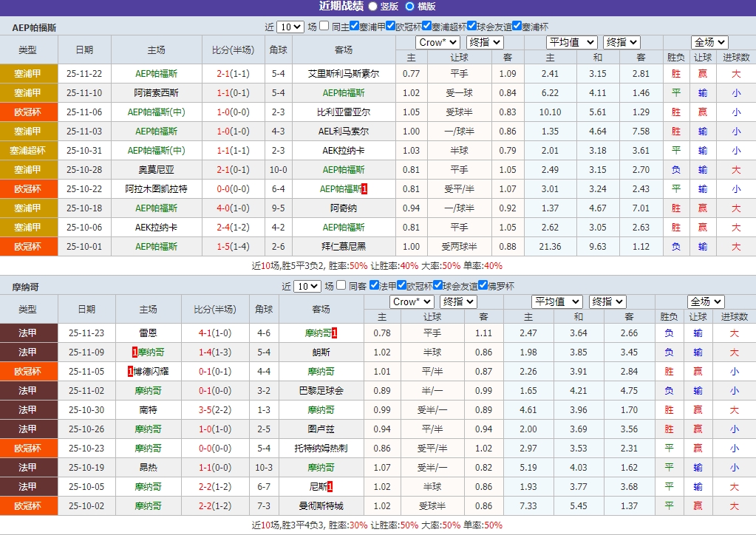Screen dimensions: 756x535
Task: Click the red card badge before 博德闪耀
Action: (130, 371)
